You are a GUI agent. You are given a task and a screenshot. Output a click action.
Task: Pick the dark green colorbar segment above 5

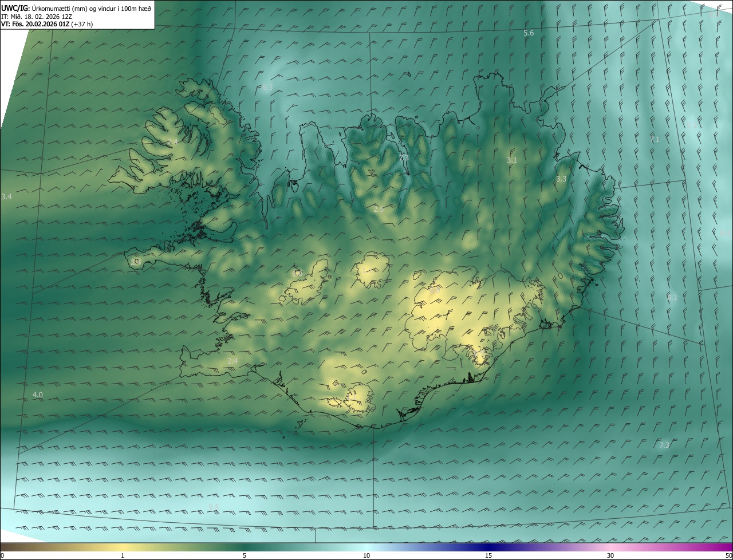coord(245,547)
